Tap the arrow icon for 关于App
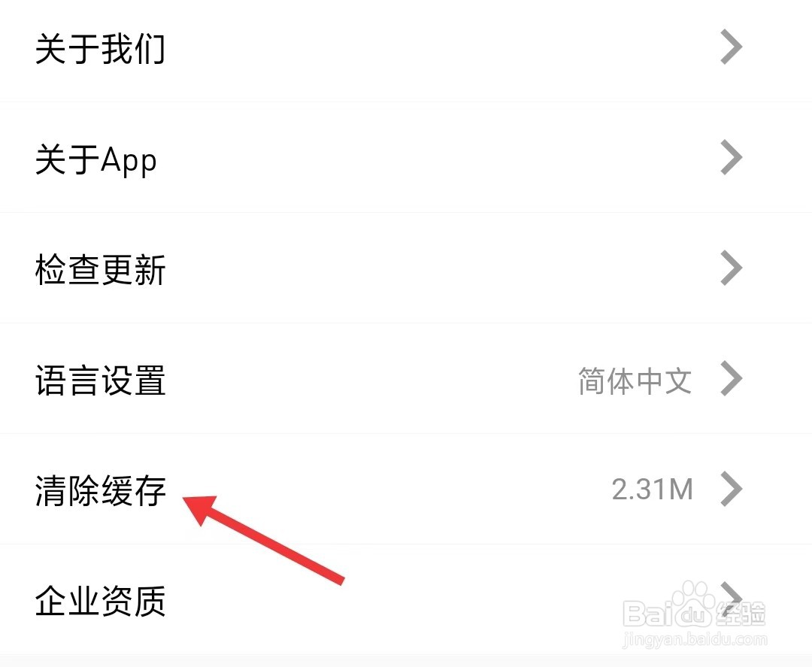This screenshot has width=812, height=667. 732,157
